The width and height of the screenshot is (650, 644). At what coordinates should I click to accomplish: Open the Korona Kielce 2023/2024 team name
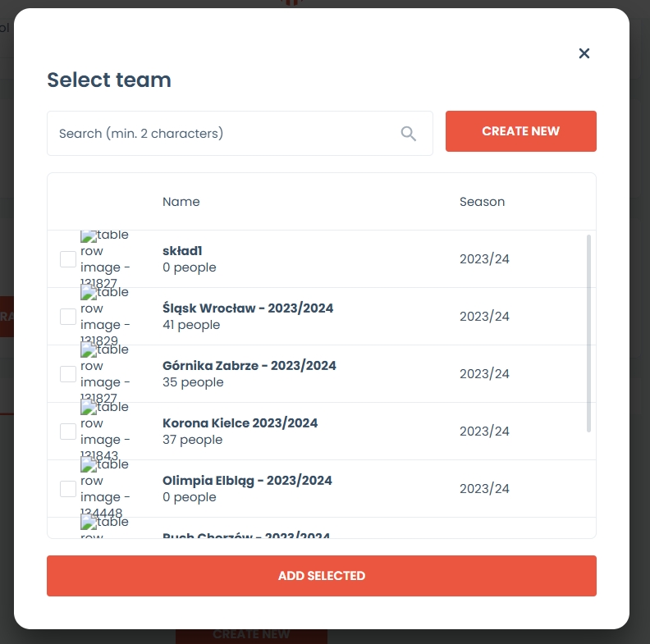240,423
